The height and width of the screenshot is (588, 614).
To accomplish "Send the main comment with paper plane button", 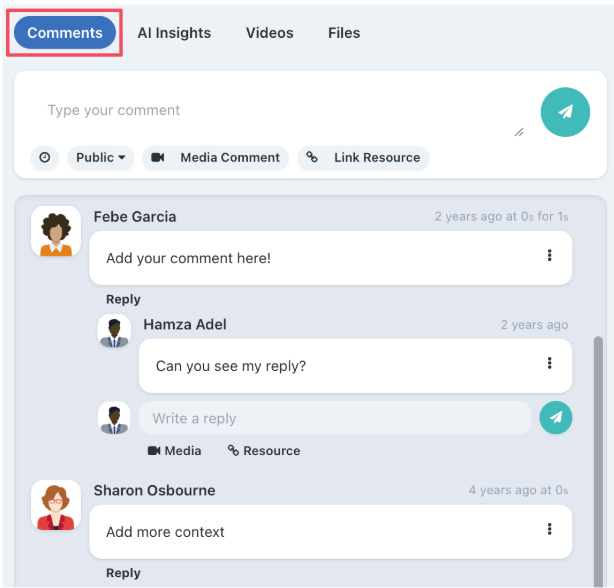I will tap(565, 111).
